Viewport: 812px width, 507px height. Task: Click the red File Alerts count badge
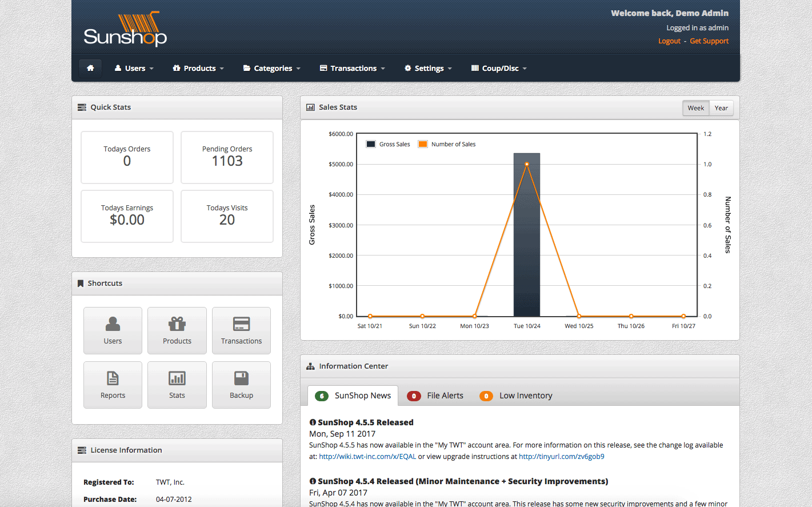414,396
